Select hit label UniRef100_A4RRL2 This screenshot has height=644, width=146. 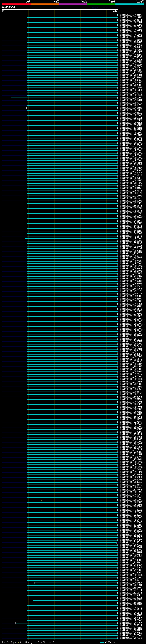click(131, 304)
